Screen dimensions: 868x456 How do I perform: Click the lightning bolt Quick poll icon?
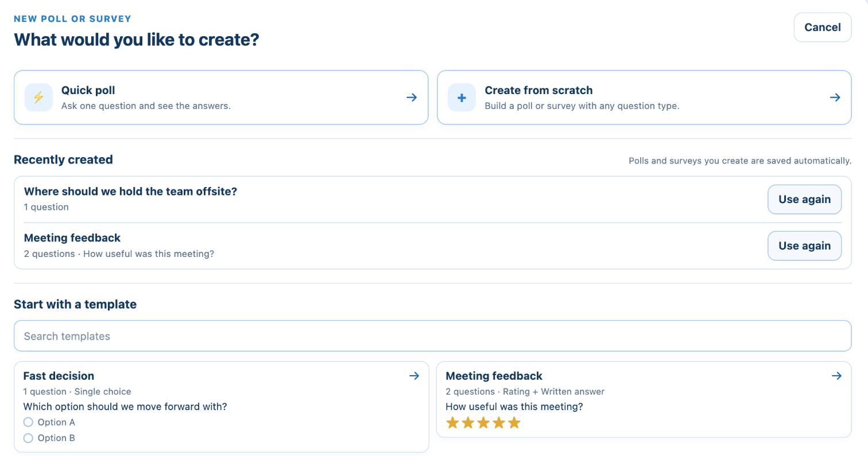tap(38, 98)
